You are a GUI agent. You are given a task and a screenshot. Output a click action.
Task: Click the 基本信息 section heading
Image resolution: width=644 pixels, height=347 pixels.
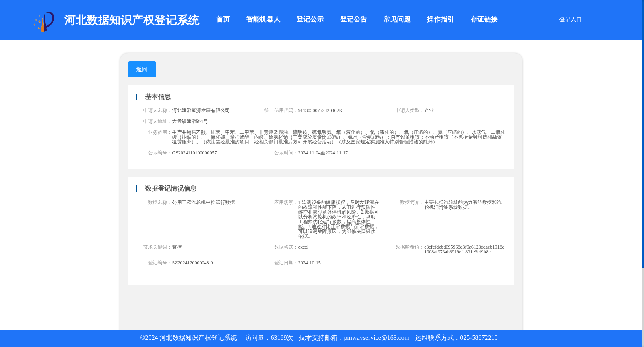pos(158,97)
